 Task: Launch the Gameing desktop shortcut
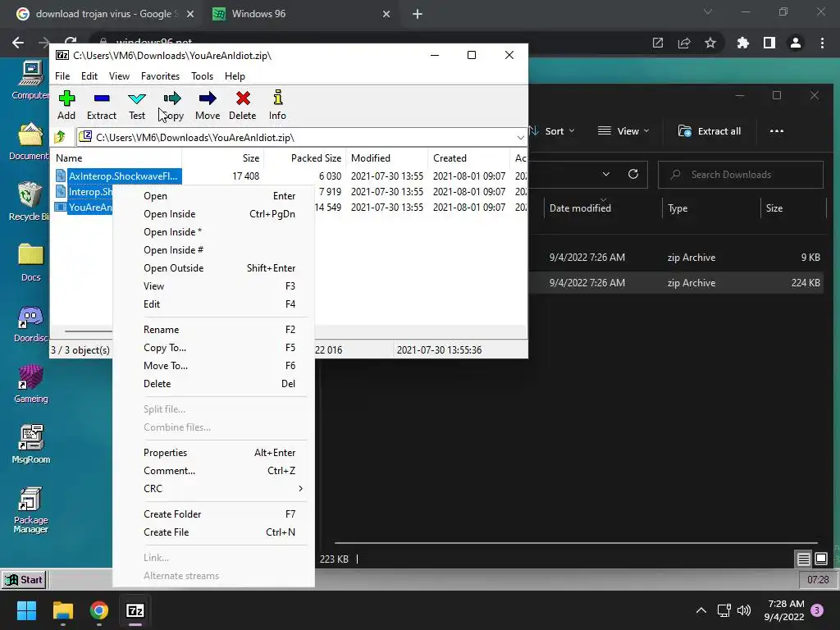pyautogui.click(x=30, y=384)
